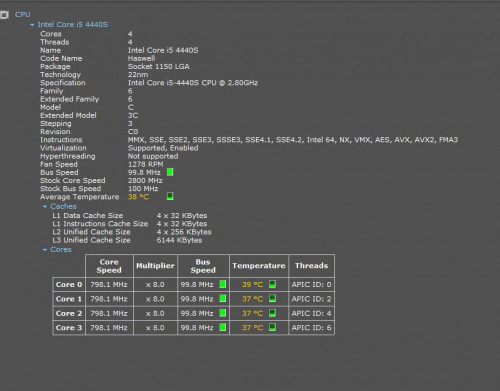Click the APIC ID: 2 cell
The image size is (500, 391).
311,299
